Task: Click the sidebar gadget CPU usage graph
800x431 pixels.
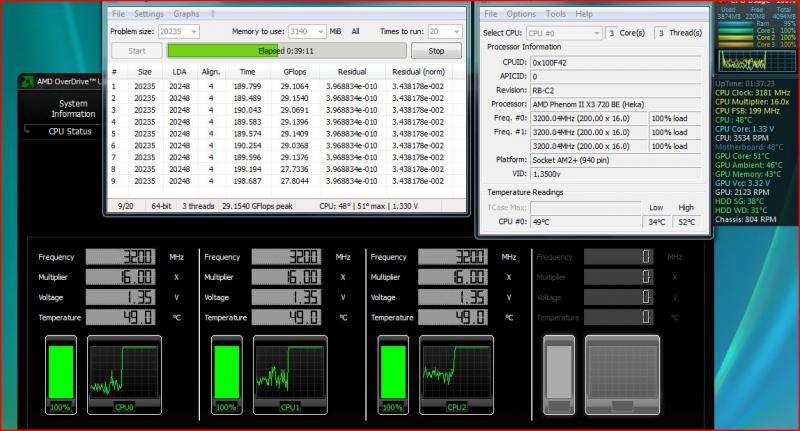Action: [757, 62]
